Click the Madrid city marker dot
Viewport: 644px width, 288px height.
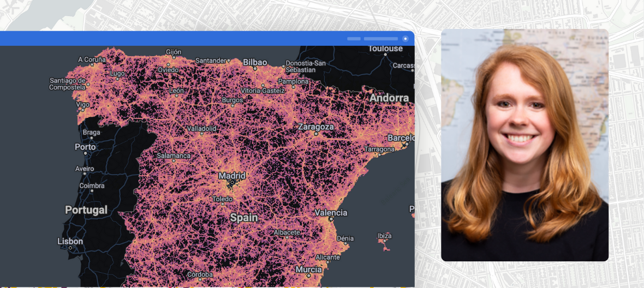click(231, 183)
